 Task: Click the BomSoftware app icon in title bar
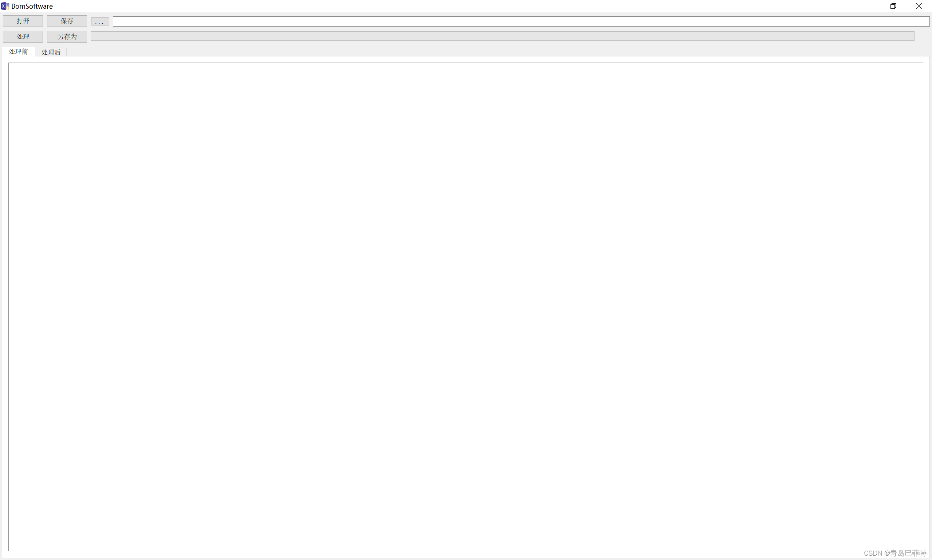[5, 6]
